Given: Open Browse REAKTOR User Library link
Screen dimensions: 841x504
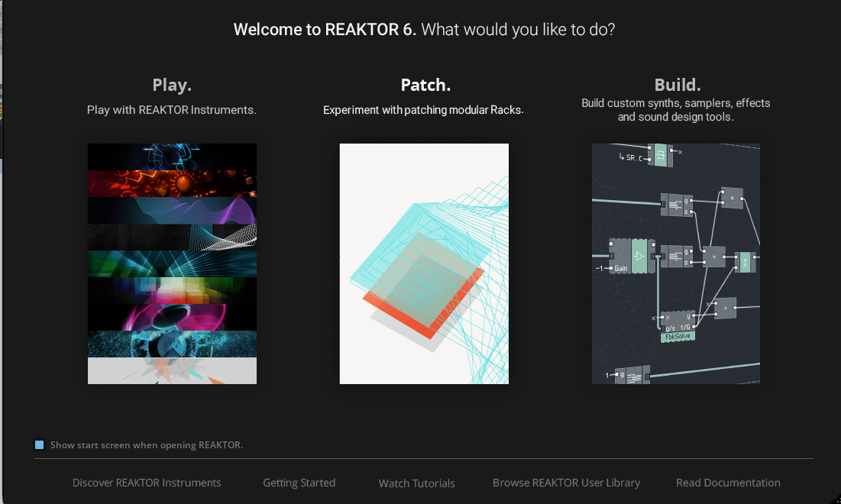Looking at the screenshot, I should [x=566, y=483].
